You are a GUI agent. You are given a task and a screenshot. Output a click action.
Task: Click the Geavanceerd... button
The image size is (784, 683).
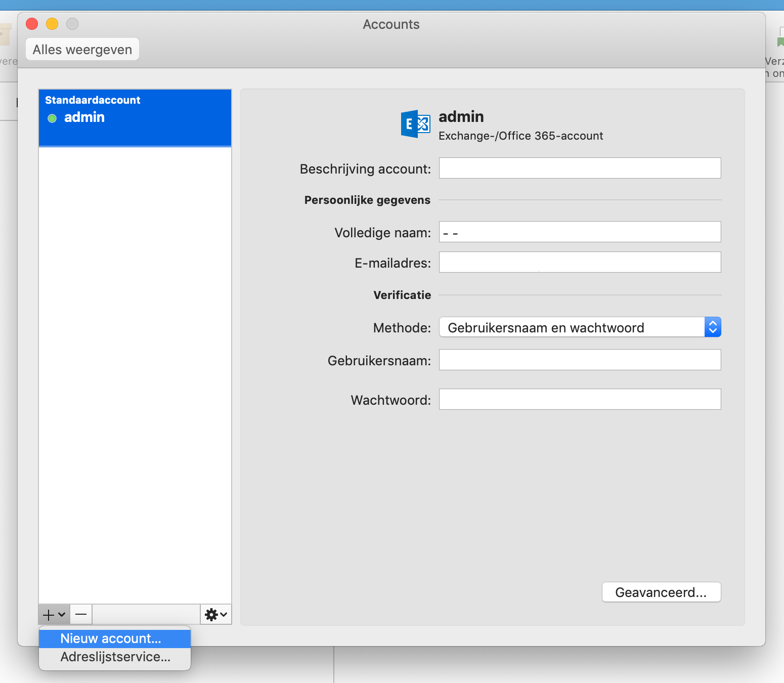pos(661,592)
